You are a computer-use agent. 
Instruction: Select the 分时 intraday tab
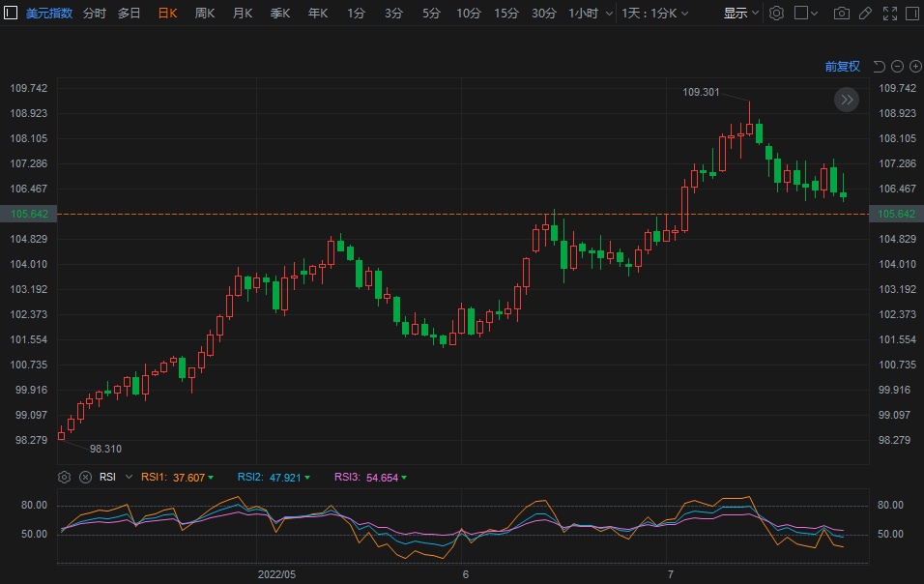95,14
